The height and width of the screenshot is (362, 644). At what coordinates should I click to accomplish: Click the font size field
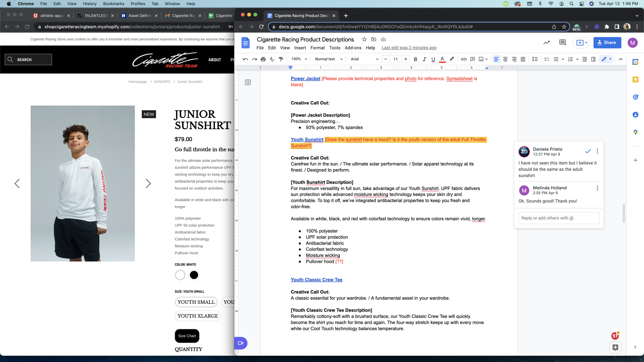click(395, 59)
